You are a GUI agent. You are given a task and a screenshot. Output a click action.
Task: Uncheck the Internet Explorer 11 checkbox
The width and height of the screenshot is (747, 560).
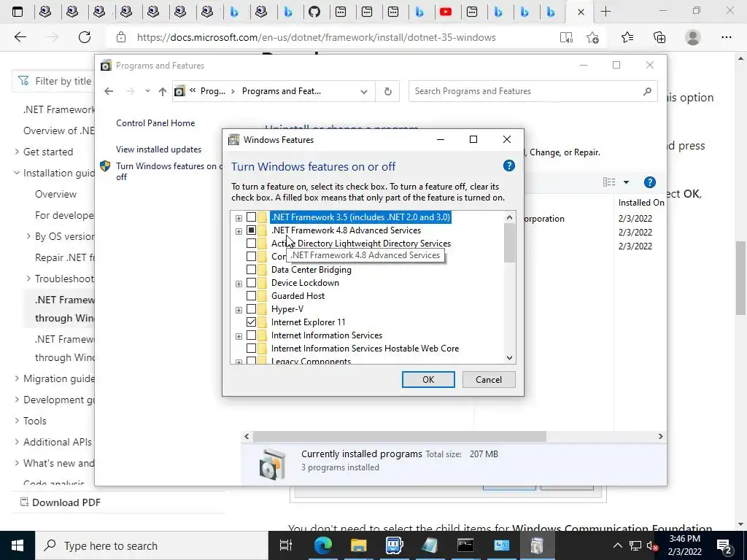click(x=251, y=322)
